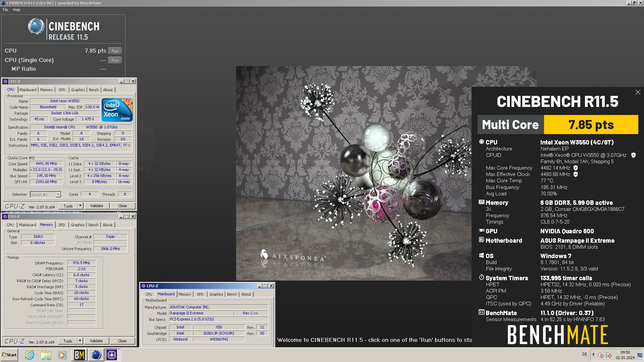This screenshot has height=362, width=644.
Task: Click the DE language indicator
Action: 585,354
